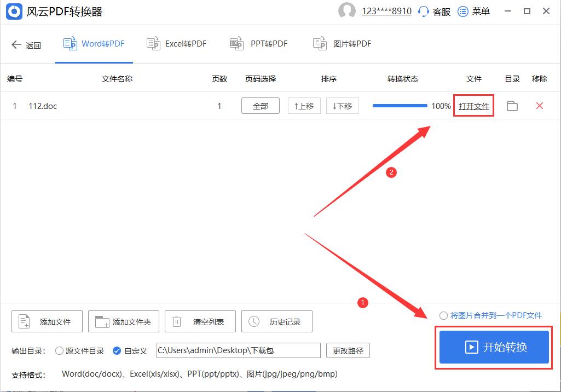
Task: Open customer service (客服) support
Action: [x=434, y=11]
